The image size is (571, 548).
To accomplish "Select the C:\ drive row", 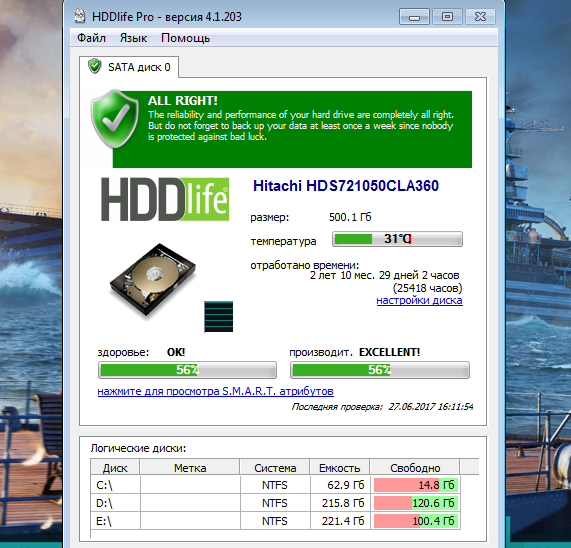I will [275, 485].
